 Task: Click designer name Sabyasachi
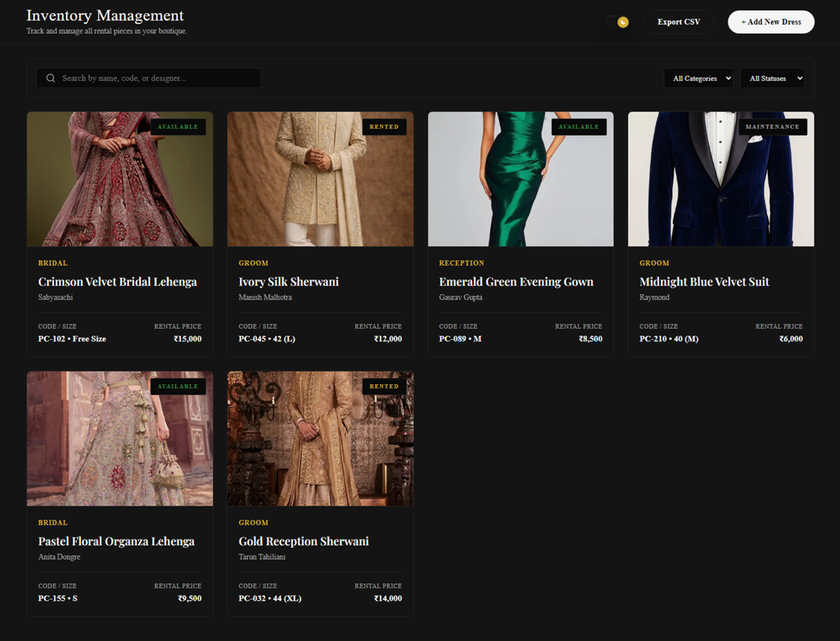point(55,297)
